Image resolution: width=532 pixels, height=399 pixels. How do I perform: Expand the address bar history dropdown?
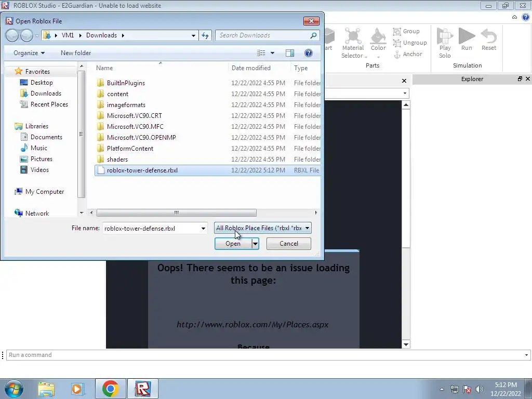click(193, 35)
